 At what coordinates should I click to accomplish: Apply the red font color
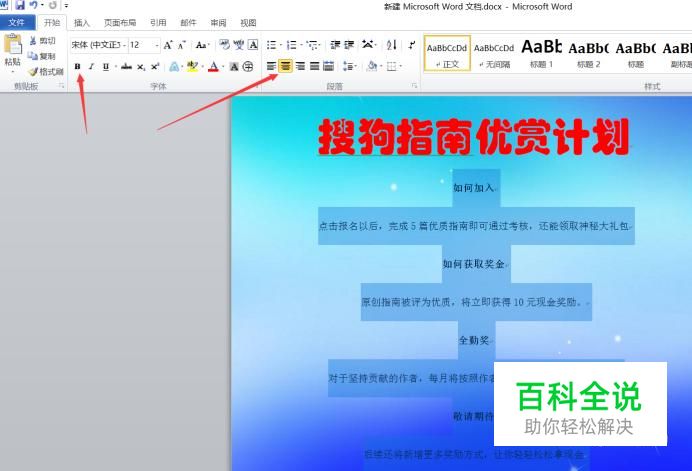(213, 67)
